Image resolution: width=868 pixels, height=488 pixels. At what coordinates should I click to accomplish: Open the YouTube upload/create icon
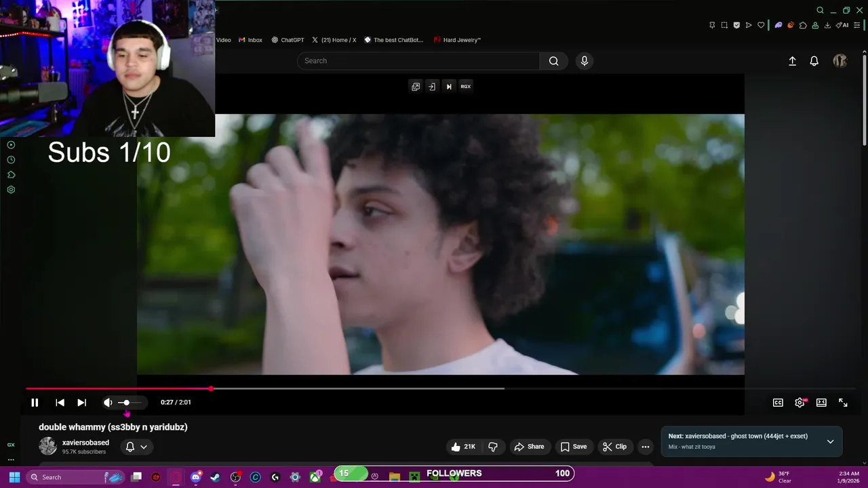tap(792, 61)
